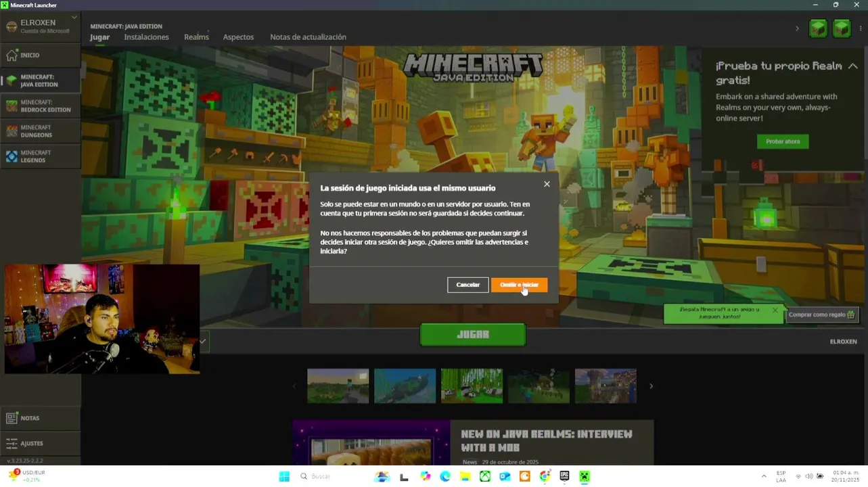This screenshot has height=487, width=868.
Task: Open the USD/EUR widget in taskbar
Action: click(x=26, y=476)
